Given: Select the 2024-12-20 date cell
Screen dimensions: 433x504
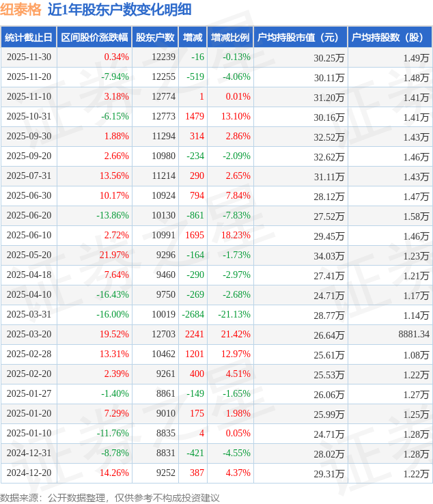Looking at the screenshot, I should (x=29, y=473).
